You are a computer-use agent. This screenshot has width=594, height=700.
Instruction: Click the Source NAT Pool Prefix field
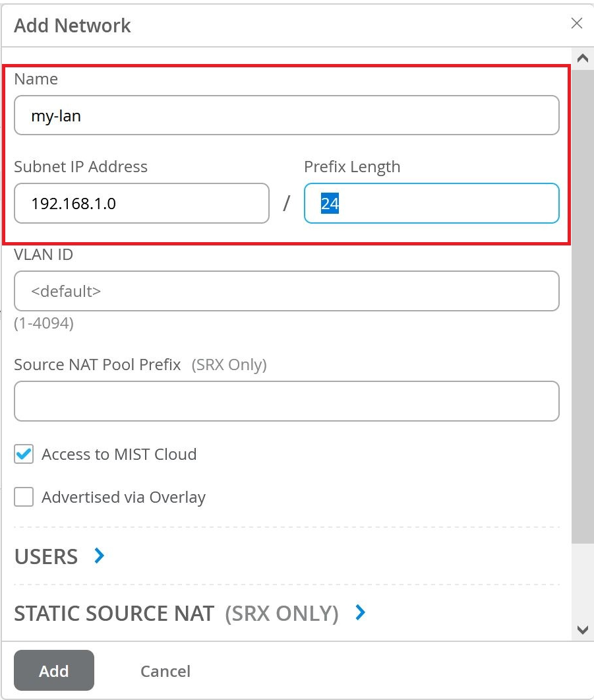(286, 400)
